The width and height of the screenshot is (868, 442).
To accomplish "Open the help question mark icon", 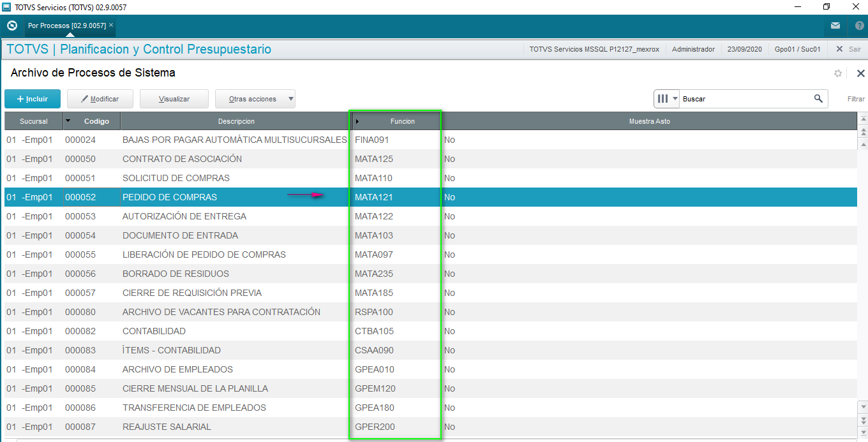I will tap(859, 26).
